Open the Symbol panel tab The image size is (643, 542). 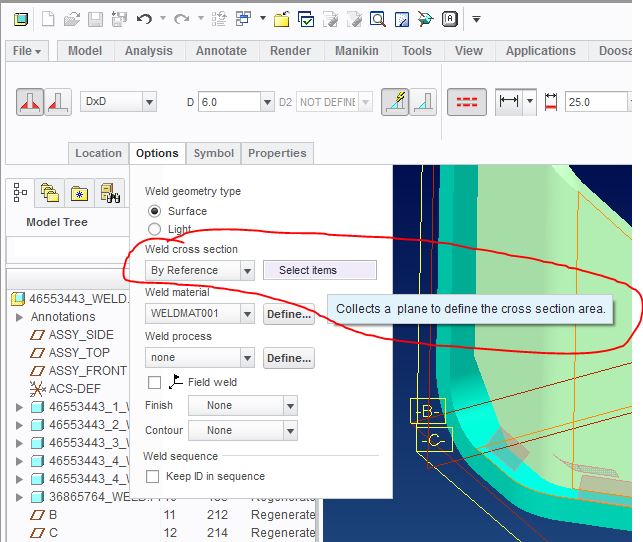(x=214, y=153)
